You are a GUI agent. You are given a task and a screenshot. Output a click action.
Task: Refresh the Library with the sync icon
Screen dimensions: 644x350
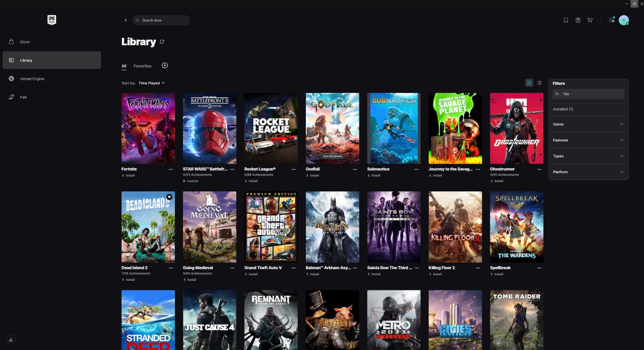(x=162, y=42)
